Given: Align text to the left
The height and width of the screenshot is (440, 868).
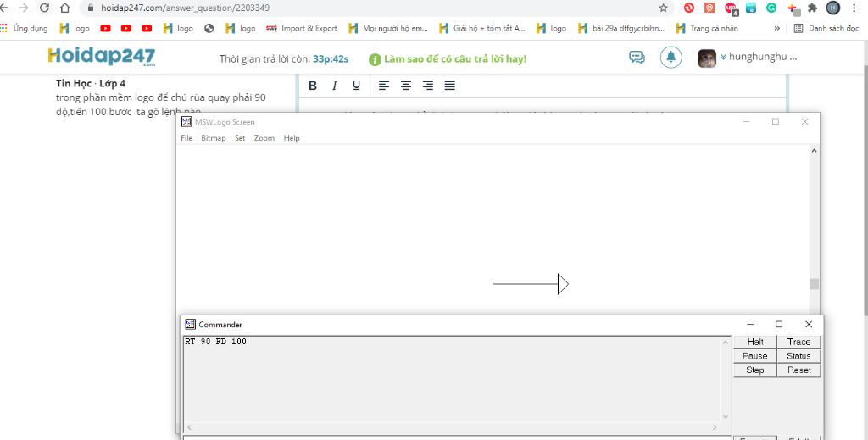Looking at the screenshot, I should [x=384, y=86].
